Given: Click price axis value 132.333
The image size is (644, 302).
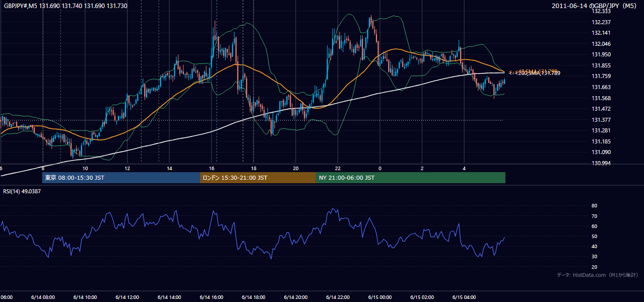Looking at the screenshot, I should click(601, 11).
